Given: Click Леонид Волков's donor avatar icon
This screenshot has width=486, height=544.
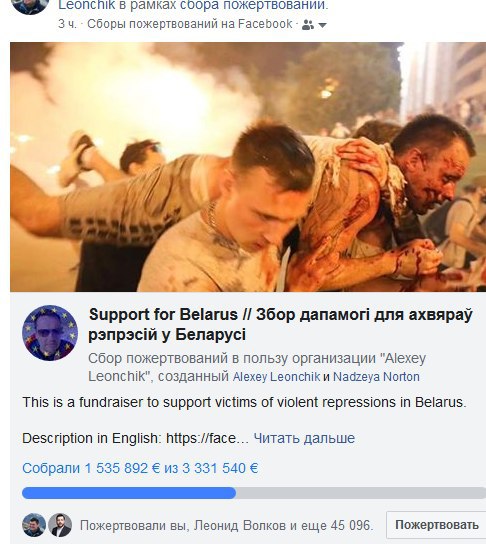Looking at the screenshot, I should coord(60,525).
